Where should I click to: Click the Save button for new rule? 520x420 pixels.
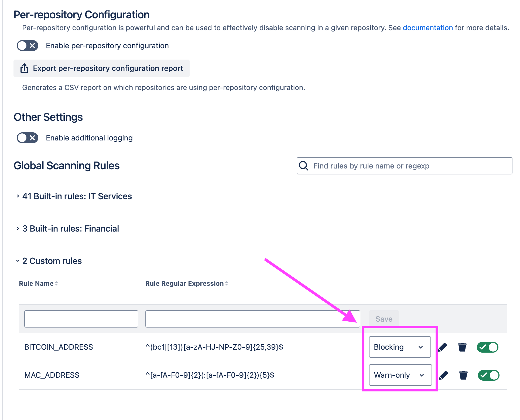pos(384,319)
